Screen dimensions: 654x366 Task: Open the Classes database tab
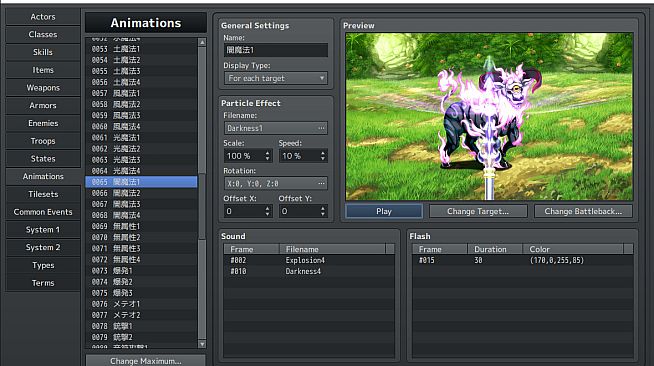point(43,34)
